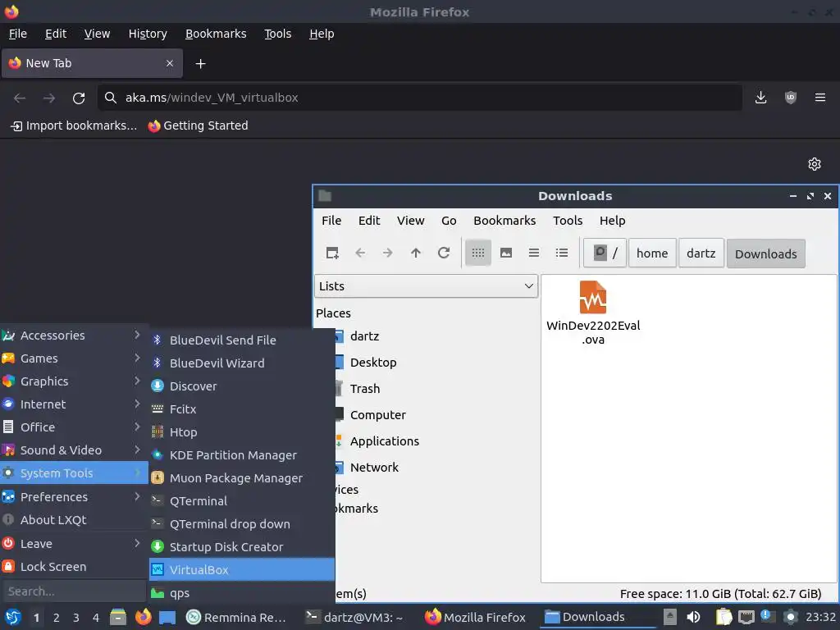This screenshot has height=630, width=840.
Task: Expand the Sound & Video category
Action: [x=74, y=450]
